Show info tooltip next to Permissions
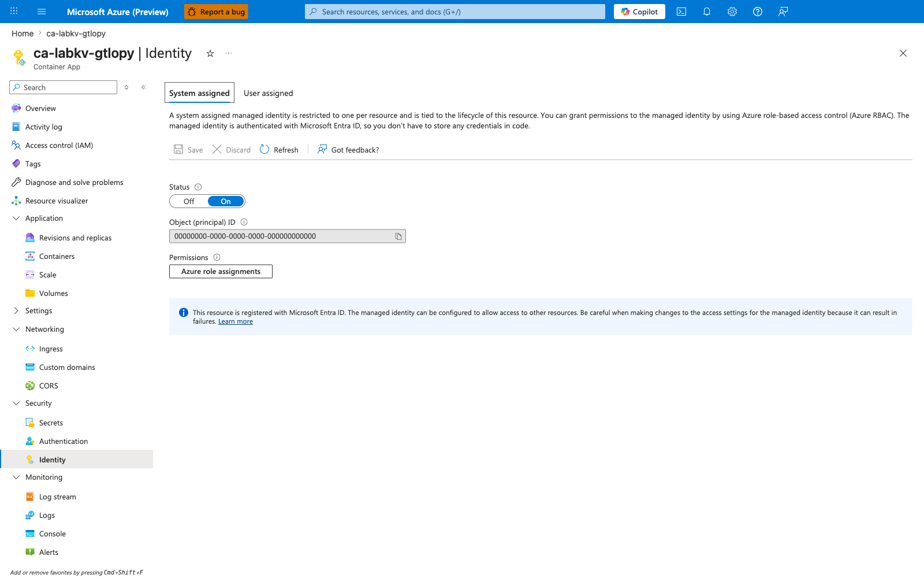Viewport: 924px width, 578px height. point(217,257)
